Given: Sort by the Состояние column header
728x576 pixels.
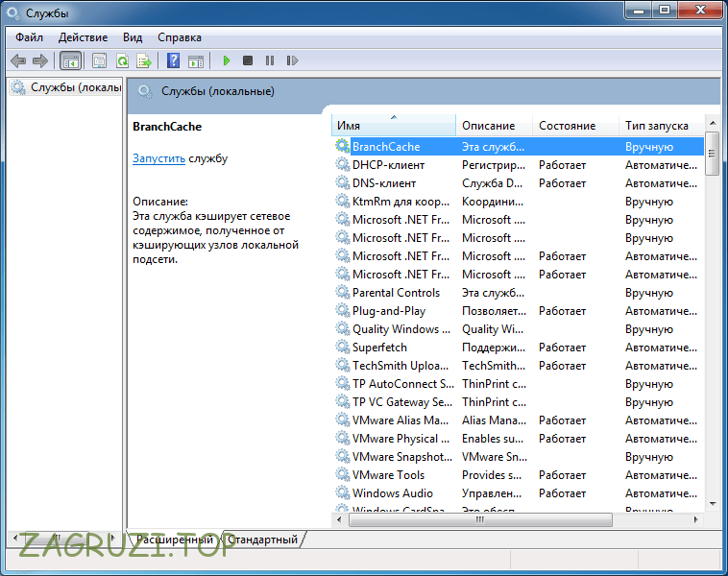Looking at the screenshot, I should coord(575,126).
